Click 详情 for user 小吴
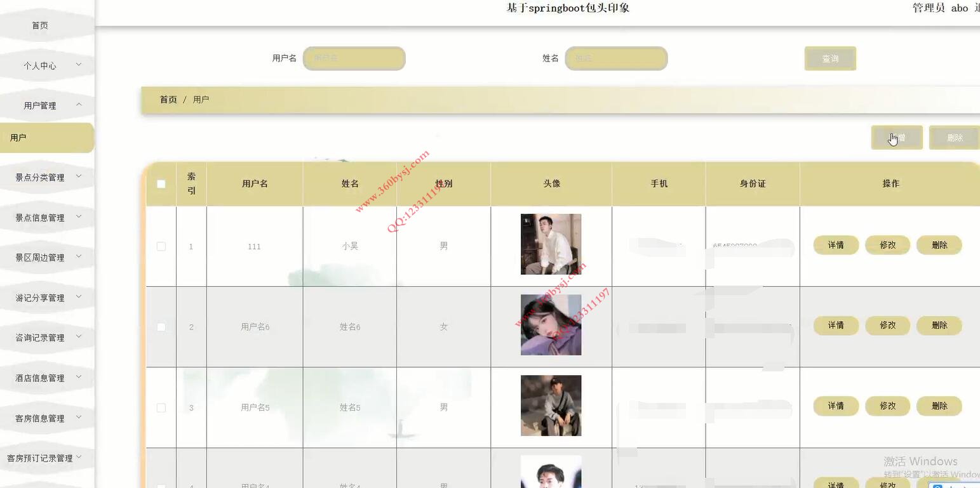This screenshot has height=488, width=980. click(x=836, y=245)
